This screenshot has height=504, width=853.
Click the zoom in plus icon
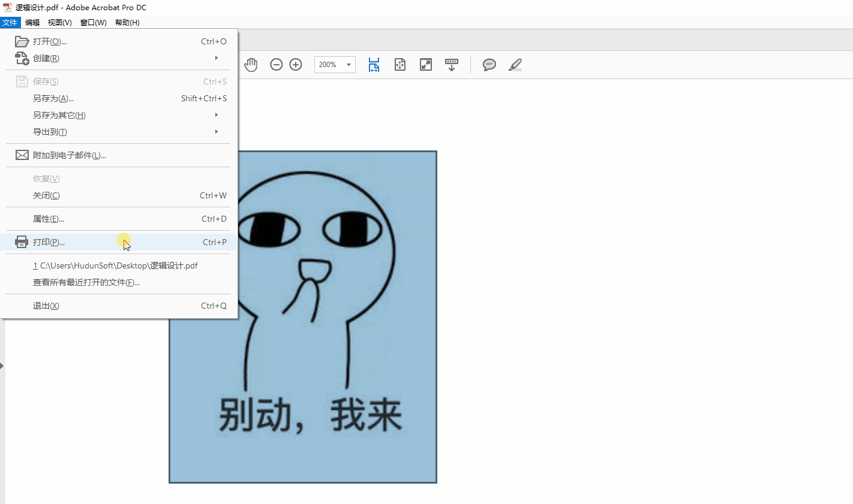(x=296, y=65)
